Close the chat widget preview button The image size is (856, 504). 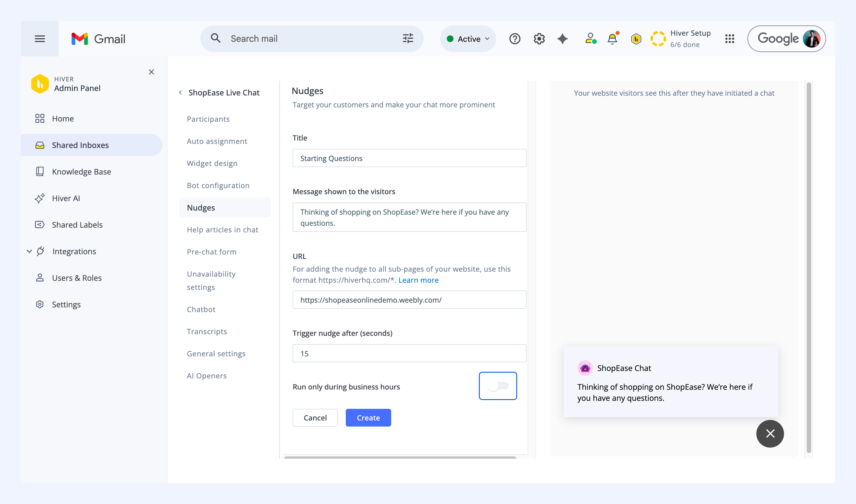(x=770, y=434)
